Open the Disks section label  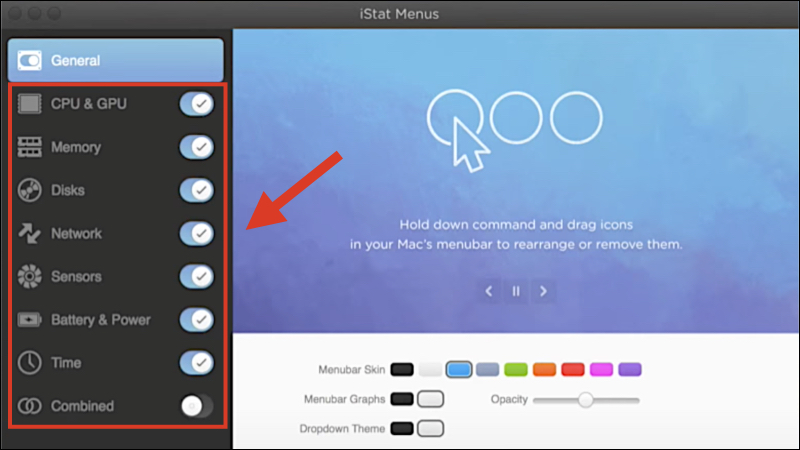point(68,190)
